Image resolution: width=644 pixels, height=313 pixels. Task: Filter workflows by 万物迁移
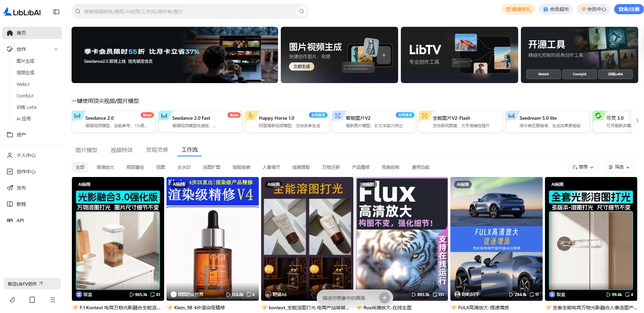click(331, 167)
